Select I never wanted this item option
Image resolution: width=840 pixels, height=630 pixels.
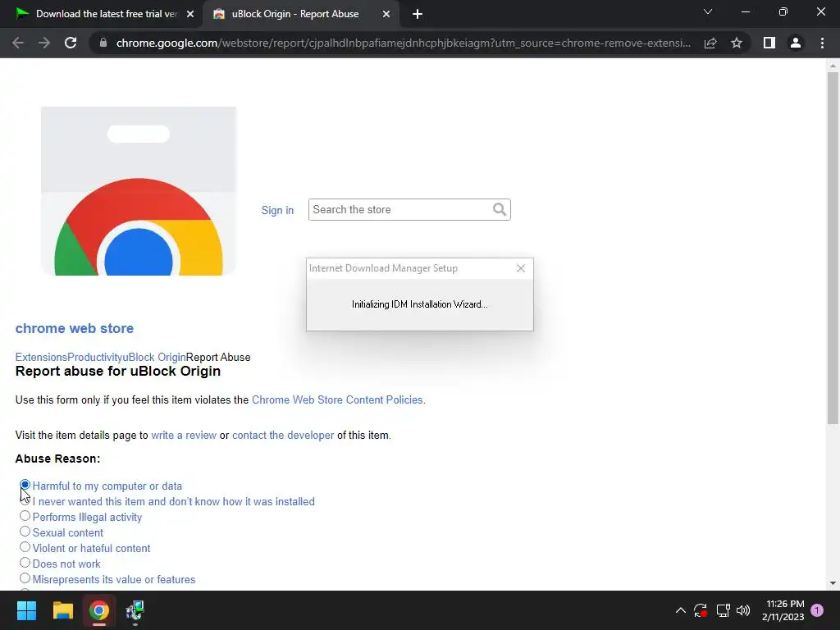pyautogui.click(x=25, y=500)
